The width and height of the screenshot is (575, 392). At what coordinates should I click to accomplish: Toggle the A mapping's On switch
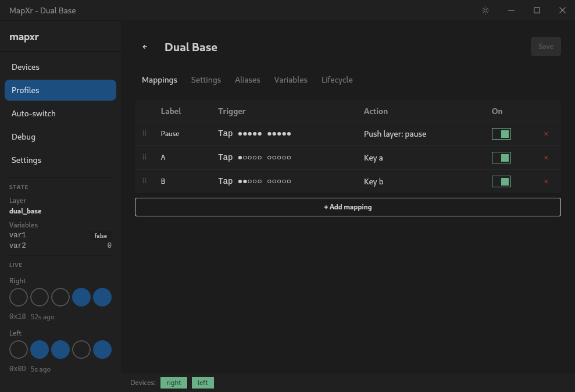coord(501,157)
